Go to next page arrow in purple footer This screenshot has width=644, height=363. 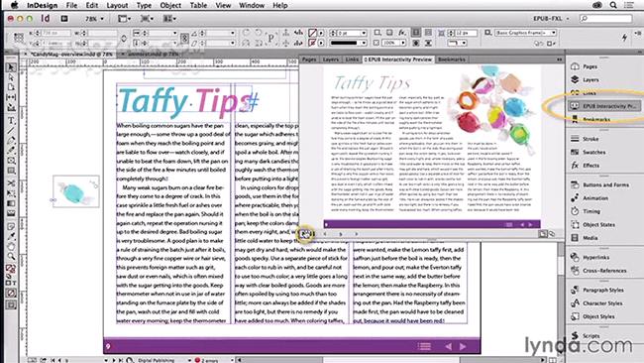coord(463,346)
